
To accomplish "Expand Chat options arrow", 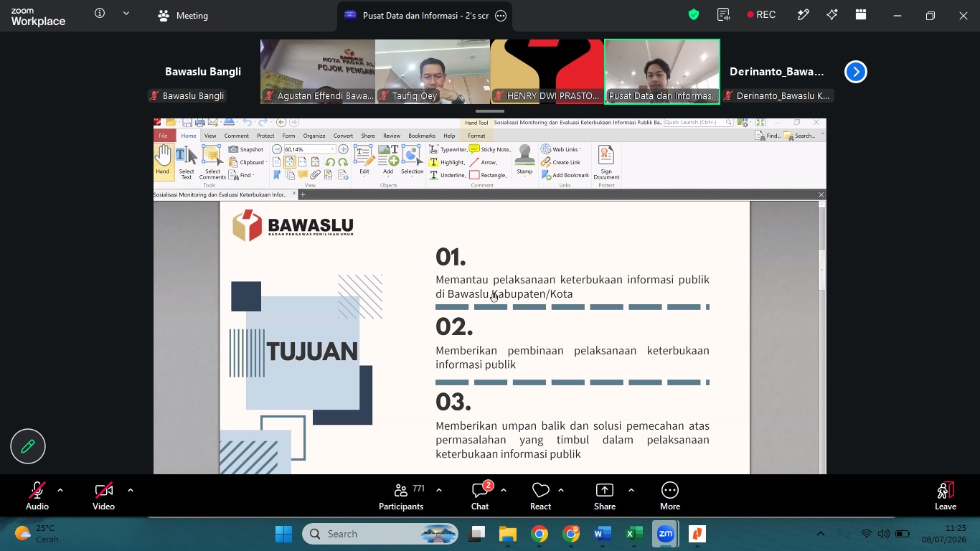I will click(x=504, y=490).
